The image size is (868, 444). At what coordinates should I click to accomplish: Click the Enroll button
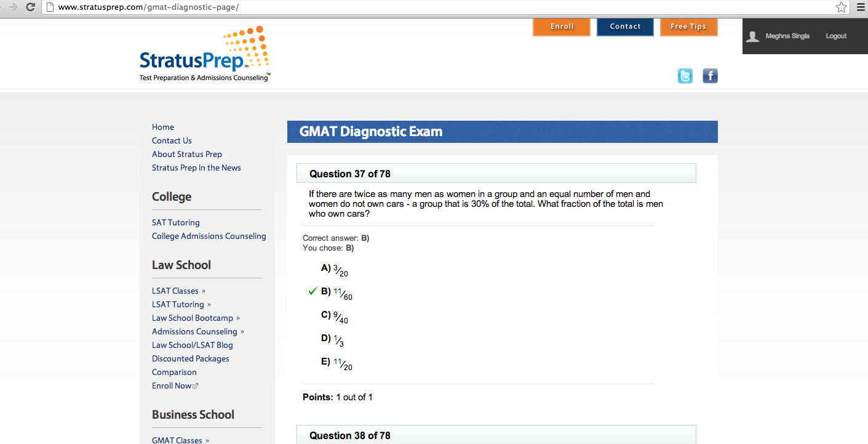[561, 26]
